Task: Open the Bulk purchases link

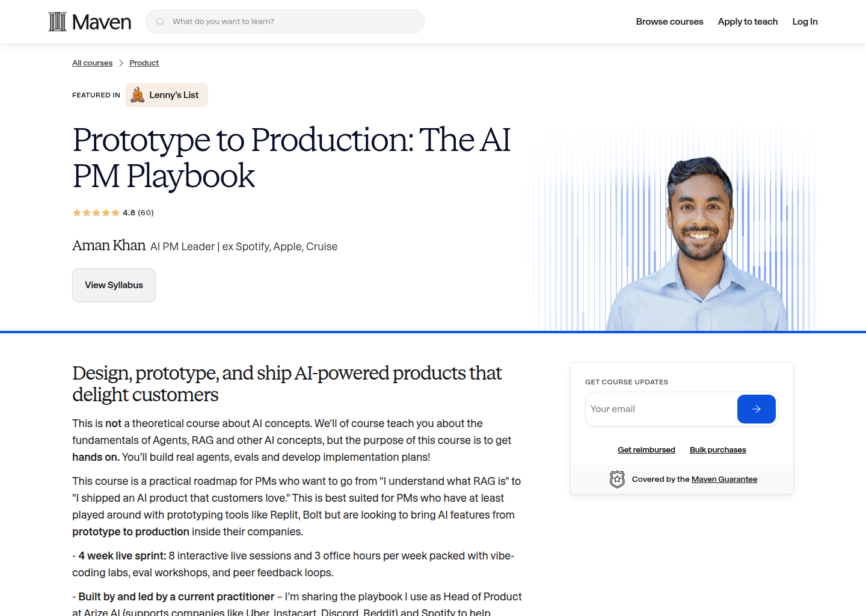Action: pos(717,449)
